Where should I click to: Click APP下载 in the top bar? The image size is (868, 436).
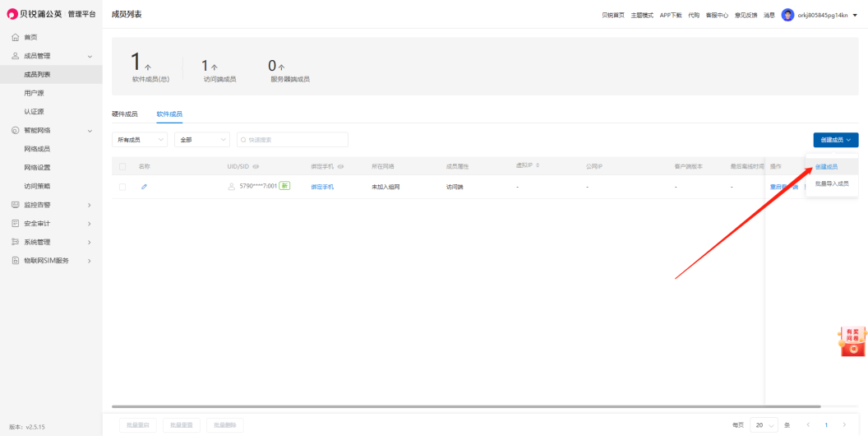(x=671, y=15)
